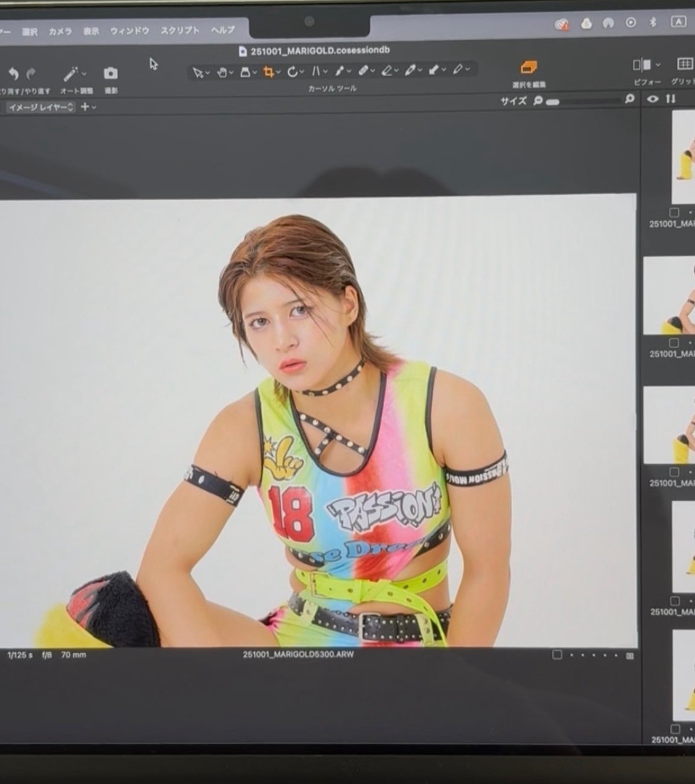Screen dimensions: 695x784
Task: Open the Camera menu
Action: pyautogui.click(x=60, y=31)
